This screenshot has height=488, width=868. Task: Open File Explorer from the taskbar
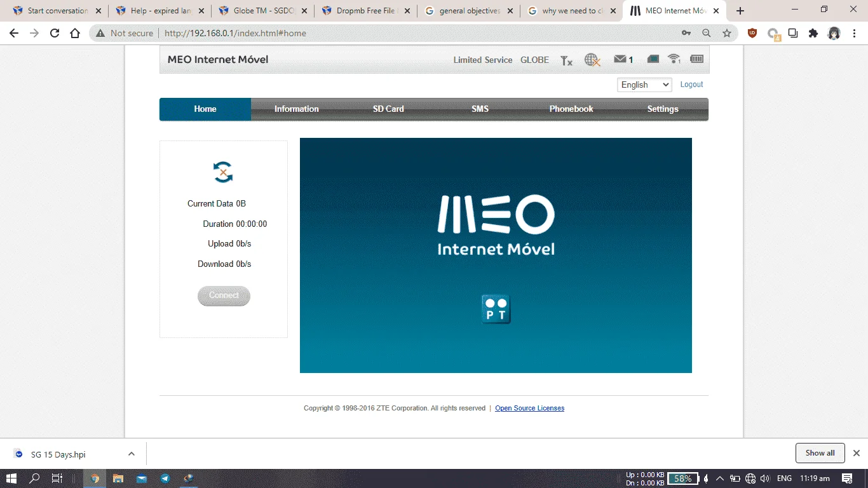[118, 478]
